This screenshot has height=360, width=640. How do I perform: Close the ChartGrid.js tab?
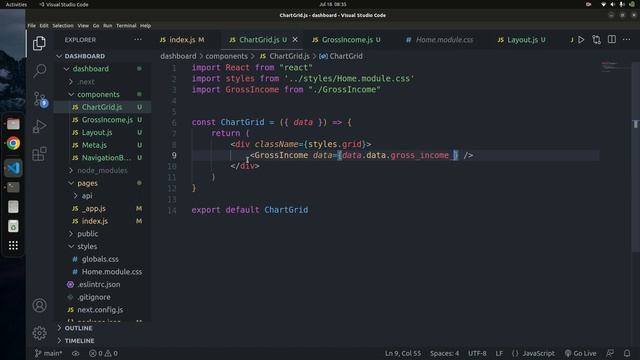click(295, 40)
